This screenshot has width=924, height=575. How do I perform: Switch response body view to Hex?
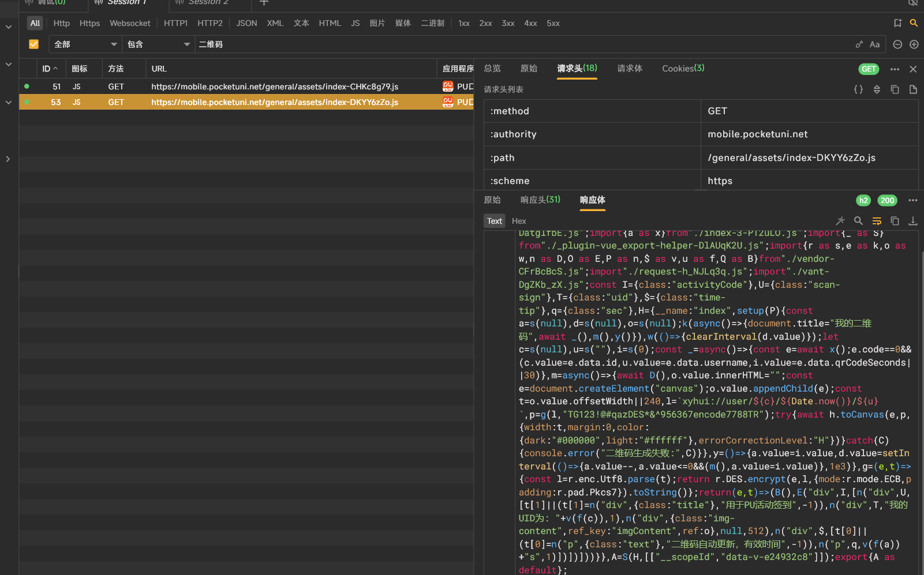click(519, 221)
